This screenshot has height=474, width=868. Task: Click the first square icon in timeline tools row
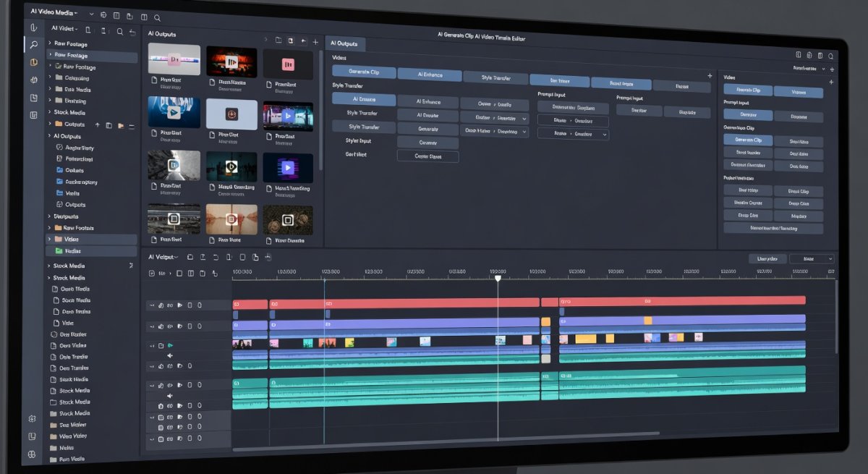[x=180, y=274]
